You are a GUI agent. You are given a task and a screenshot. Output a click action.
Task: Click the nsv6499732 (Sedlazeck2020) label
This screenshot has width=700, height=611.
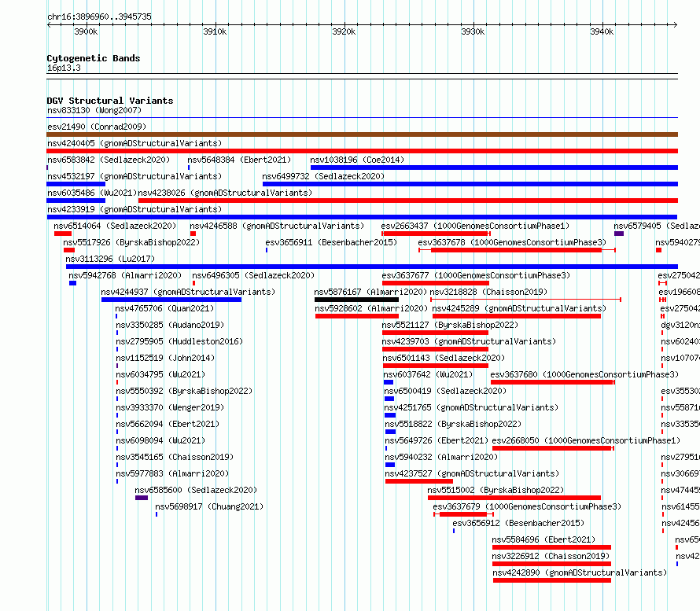pos(323,176)
